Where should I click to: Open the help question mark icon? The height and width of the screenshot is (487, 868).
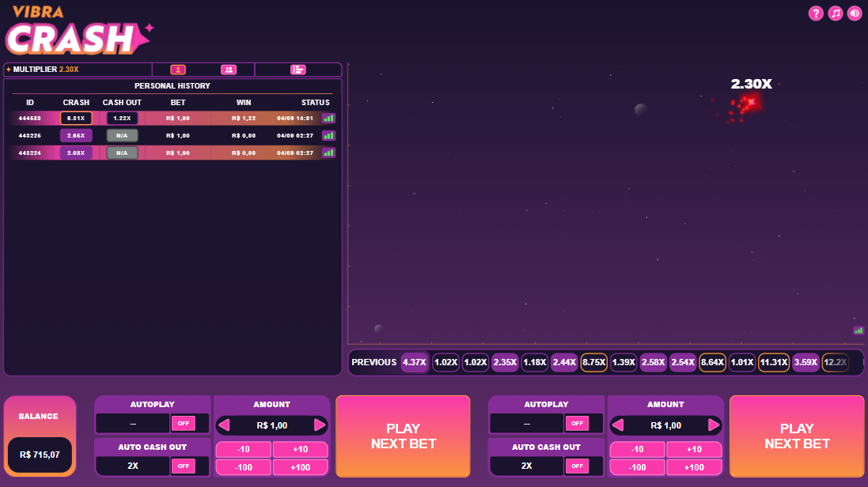coord(816,13)
